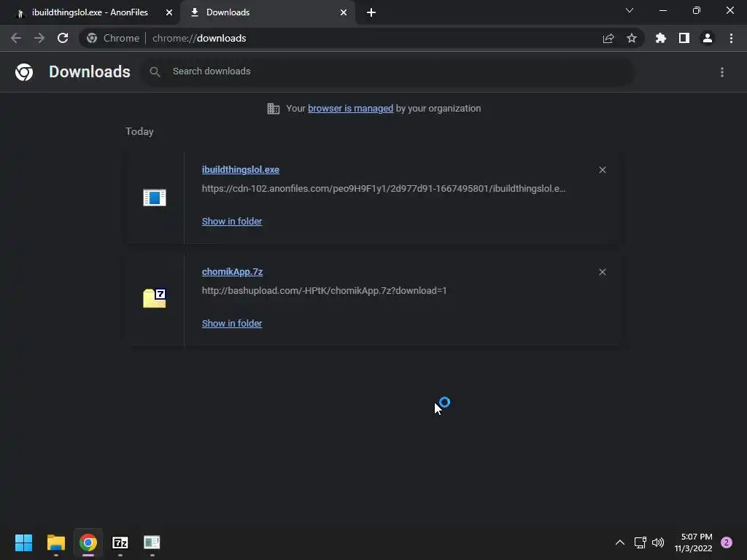Image resolution: width=747 pixels, height=560 pixels.
Task: Click the anonfiles.com source URL text
Action: [x=384, y=189]
